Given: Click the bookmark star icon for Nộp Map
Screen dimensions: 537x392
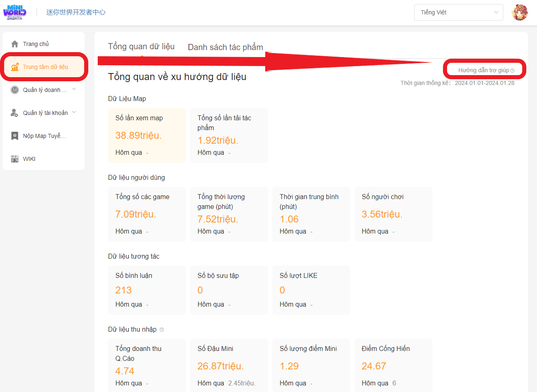Looking at the screenshot, I should click(15, 136).
